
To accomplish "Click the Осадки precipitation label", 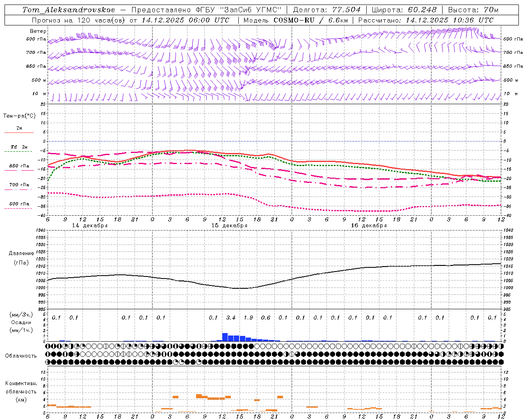I will click(x=21, y=322).
